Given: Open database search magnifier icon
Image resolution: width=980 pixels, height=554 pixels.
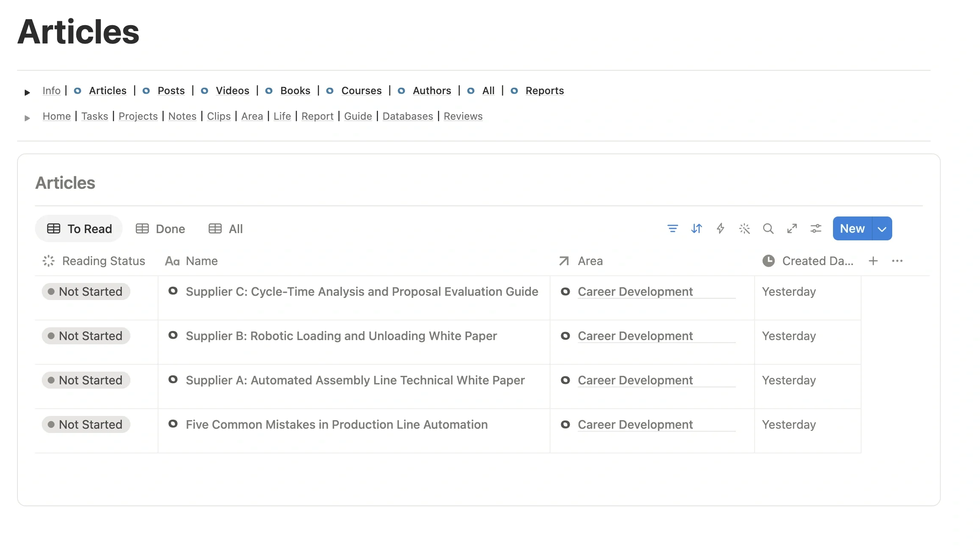Looking at the screenshot, I should [x=768, y=229].
